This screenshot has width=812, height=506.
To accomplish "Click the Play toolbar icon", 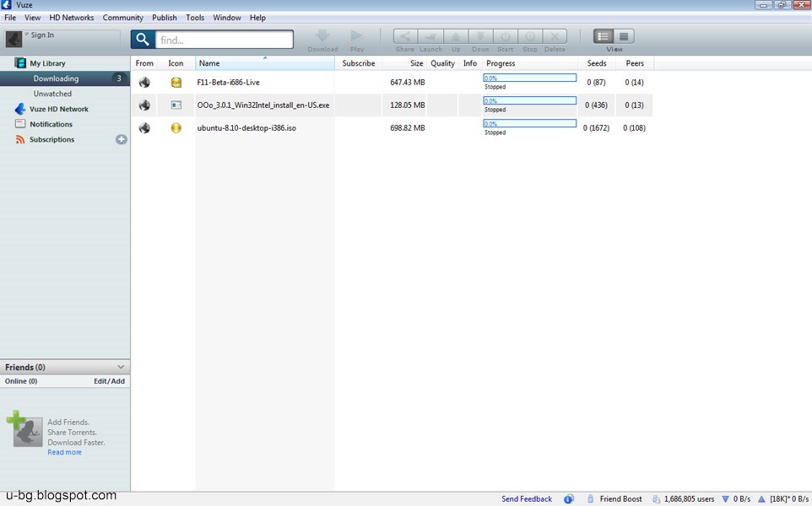I will tap(357, 36).
